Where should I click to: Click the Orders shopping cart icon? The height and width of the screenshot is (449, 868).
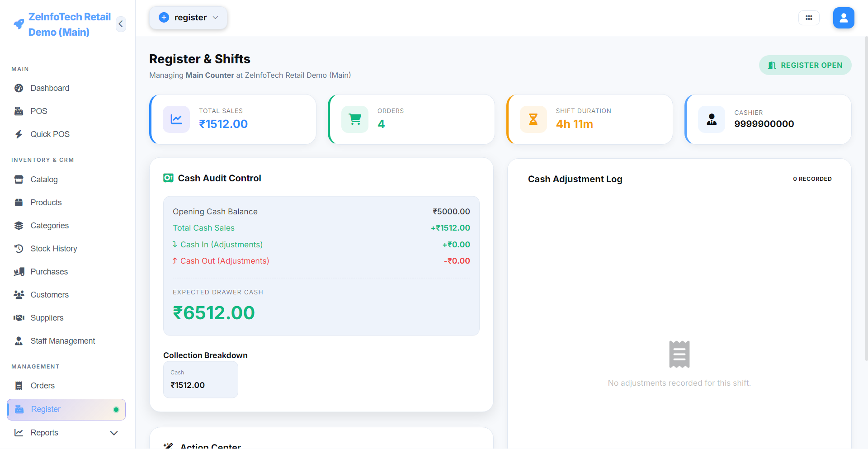(355, 119)
